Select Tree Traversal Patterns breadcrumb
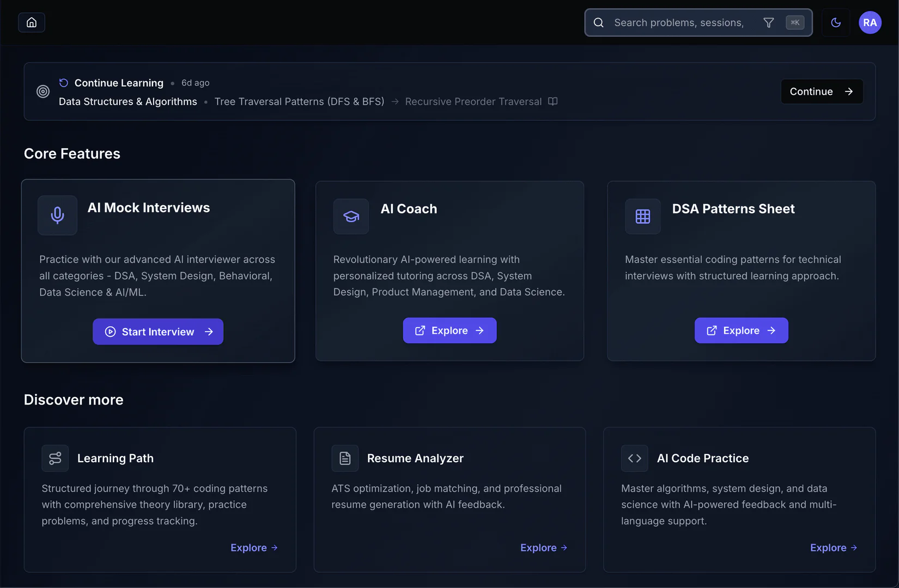The image size is (899, 588). [x=299, y=101]
